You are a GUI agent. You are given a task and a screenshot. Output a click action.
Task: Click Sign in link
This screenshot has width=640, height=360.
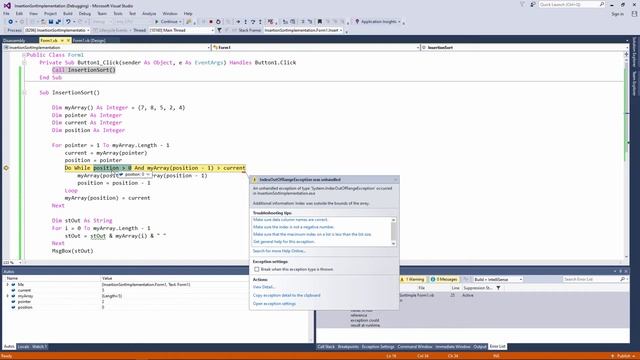point(618,14)
